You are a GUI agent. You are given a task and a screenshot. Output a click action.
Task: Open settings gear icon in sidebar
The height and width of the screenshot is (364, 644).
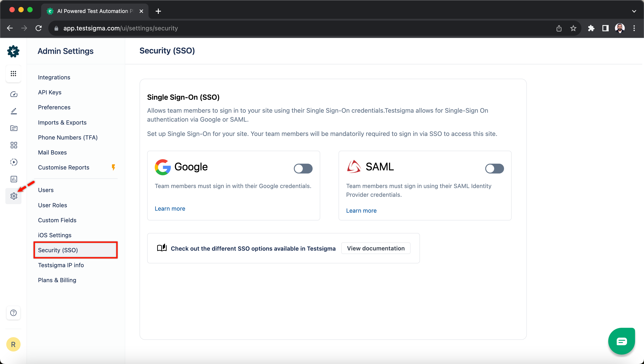click(14, 196)
